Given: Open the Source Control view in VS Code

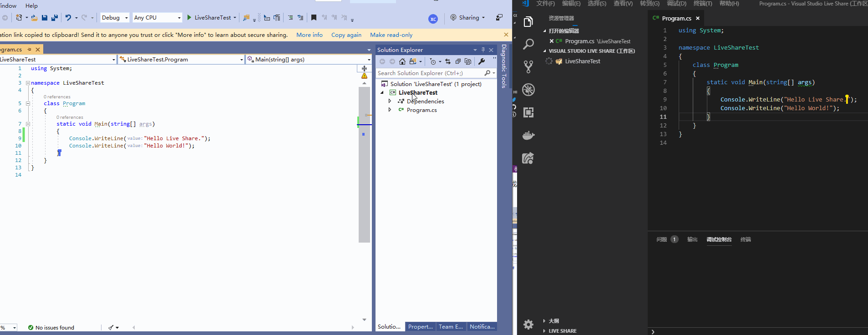Looking at the screenshot, I should coord(528,67).
